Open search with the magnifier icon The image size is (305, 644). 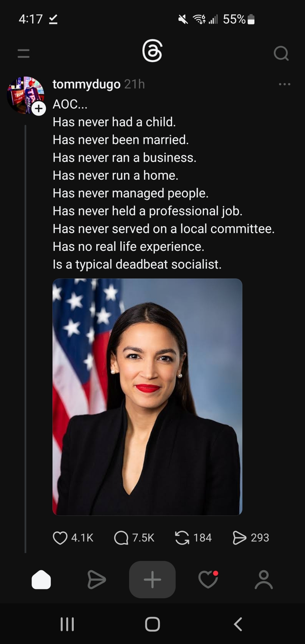tap(281, 53)
